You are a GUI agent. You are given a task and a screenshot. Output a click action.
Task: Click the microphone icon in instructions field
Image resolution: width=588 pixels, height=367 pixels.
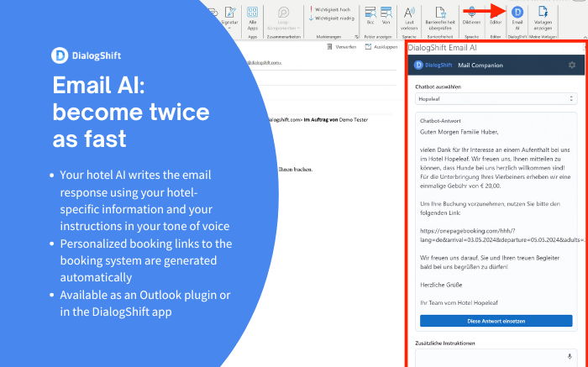[x=570, y=357]
